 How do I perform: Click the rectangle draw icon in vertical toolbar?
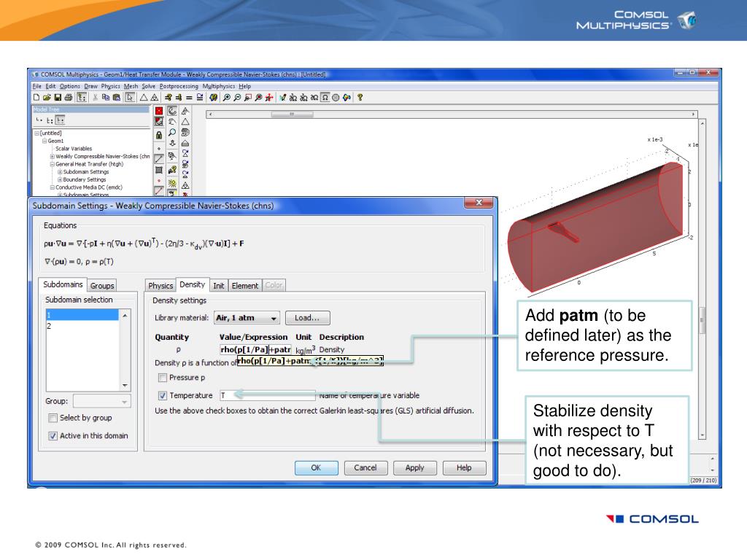[159, 170]
